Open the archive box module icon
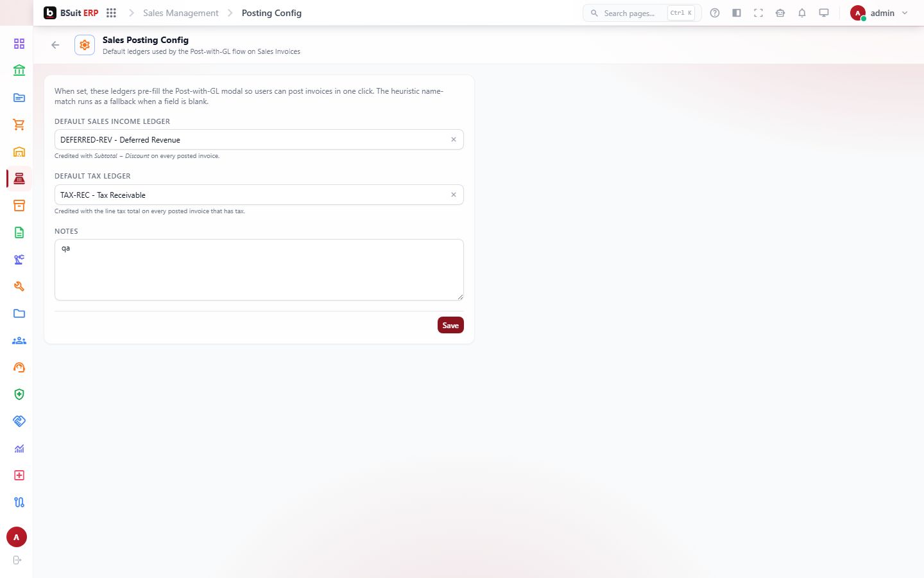Viewport: 924px width, 578px height. tap(19, 206)
